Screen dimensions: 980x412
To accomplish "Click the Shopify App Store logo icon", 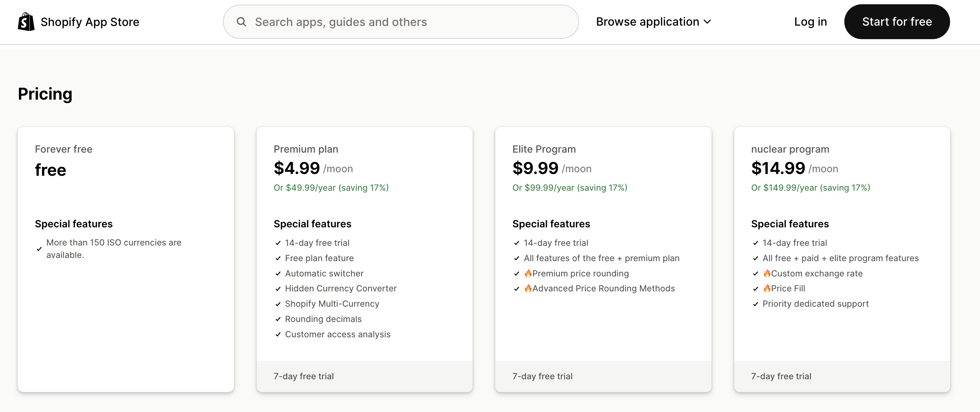I will 26,22.
